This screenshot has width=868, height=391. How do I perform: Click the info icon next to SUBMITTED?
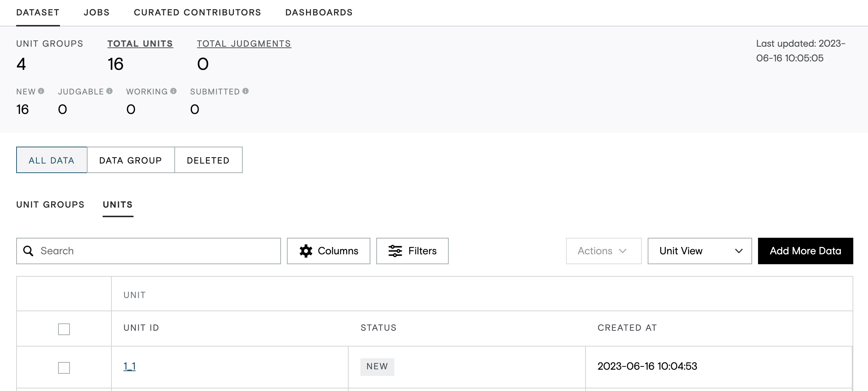click(x=245, y=91)
